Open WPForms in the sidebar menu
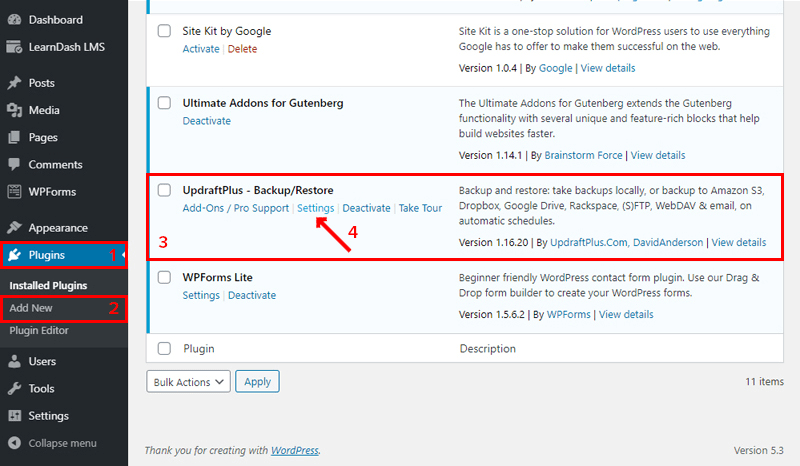800x466 pixels. coord(52,192)
